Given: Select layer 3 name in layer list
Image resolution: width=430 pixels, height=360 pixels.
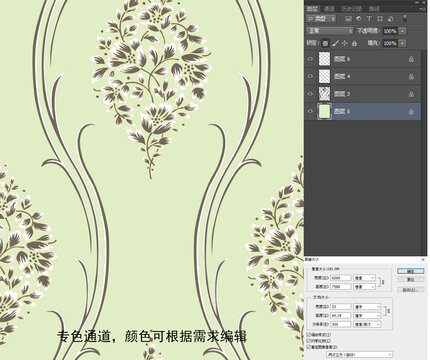Looking at the screenshot, I should (342, 94).
